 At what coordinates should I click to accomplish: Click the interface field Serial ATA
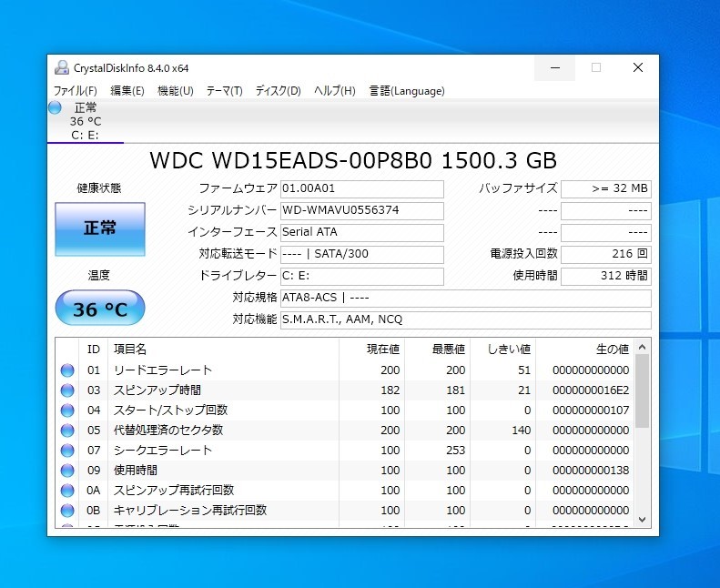point(362,232)
